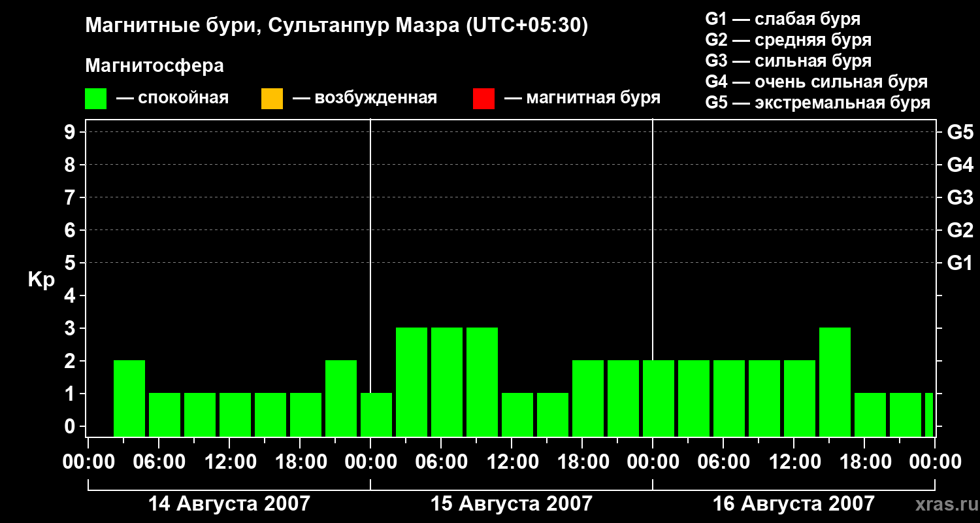Click the '12:00' time label under 16 August
Screen dimensions: 980x523
point(794,462)
